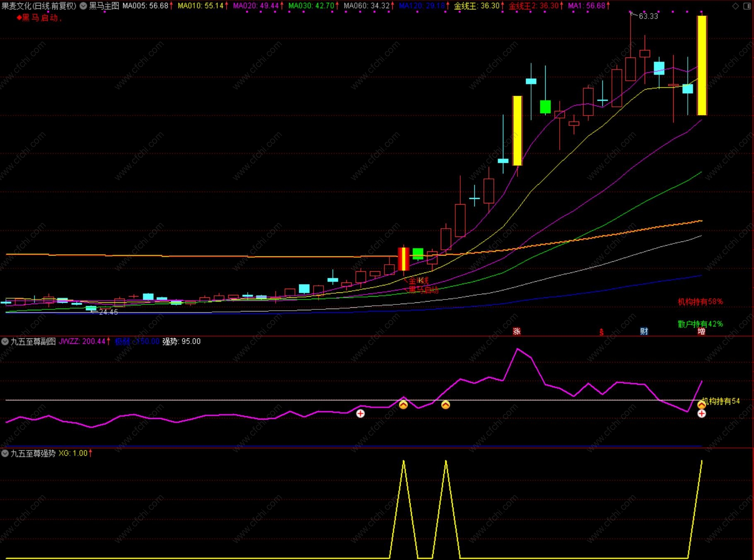Expand the 九五至尊强势 indicator dropdown
The width and height of the screenshot is (754, 560).
(x=5, y=453)
